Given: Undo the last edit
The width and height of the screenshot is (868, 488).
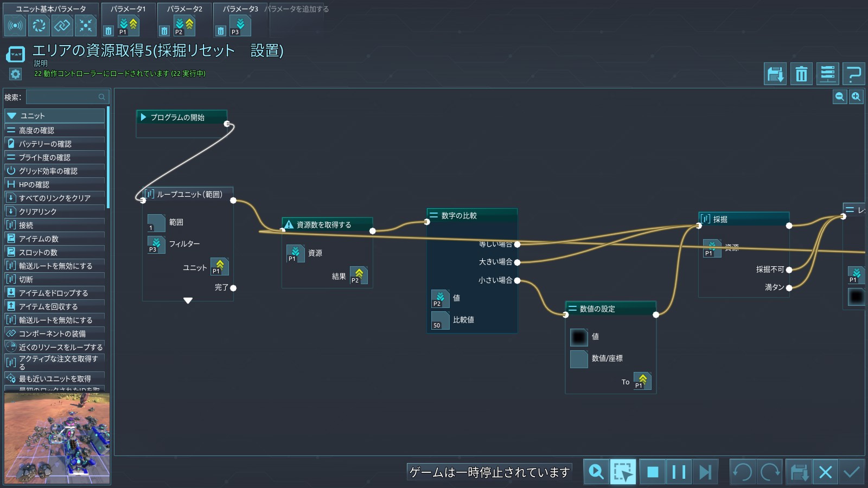Looking at the screenshot, I should (742, 472).
